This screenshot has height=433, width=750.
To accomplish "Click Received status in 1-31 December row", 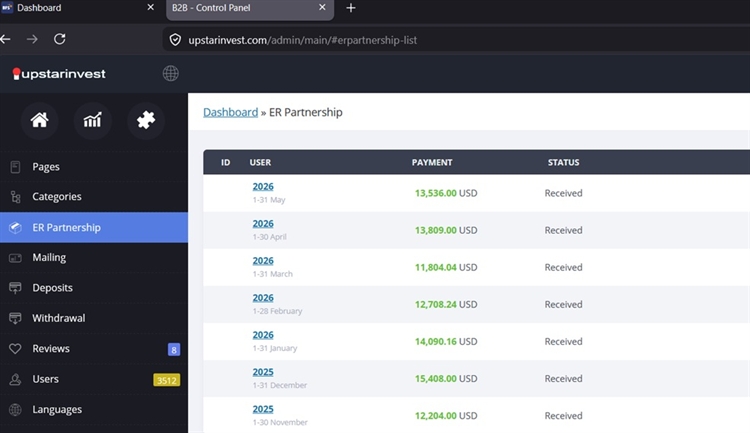I will click(563, 378).
